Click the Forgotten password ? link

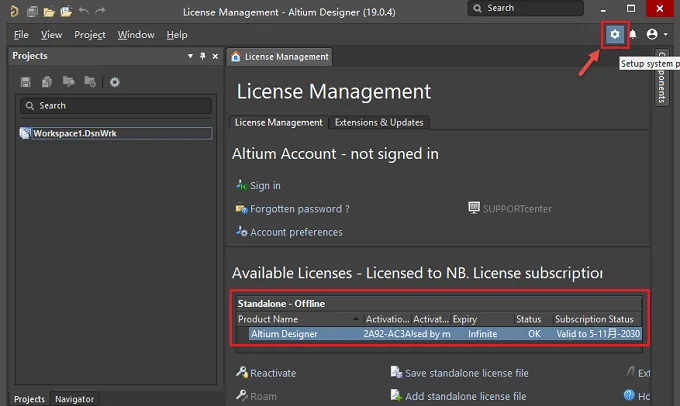pyautogui.click(x=300, y=209)
